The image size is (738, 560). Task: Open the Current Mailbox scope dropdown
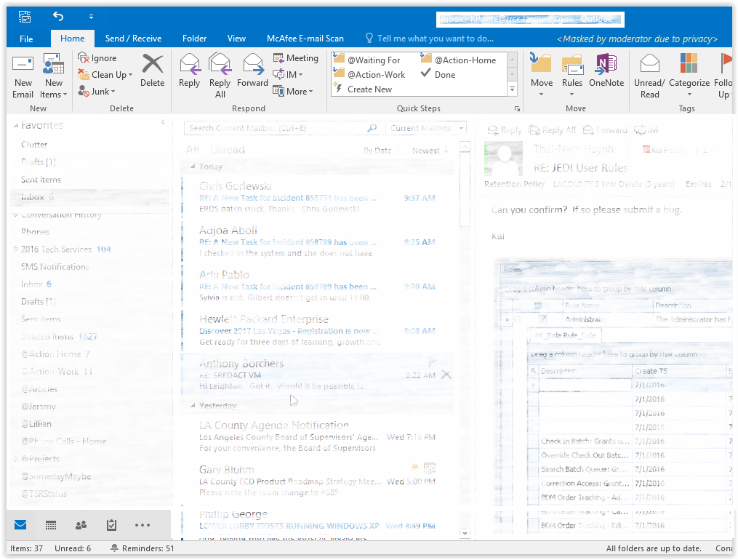426,128
